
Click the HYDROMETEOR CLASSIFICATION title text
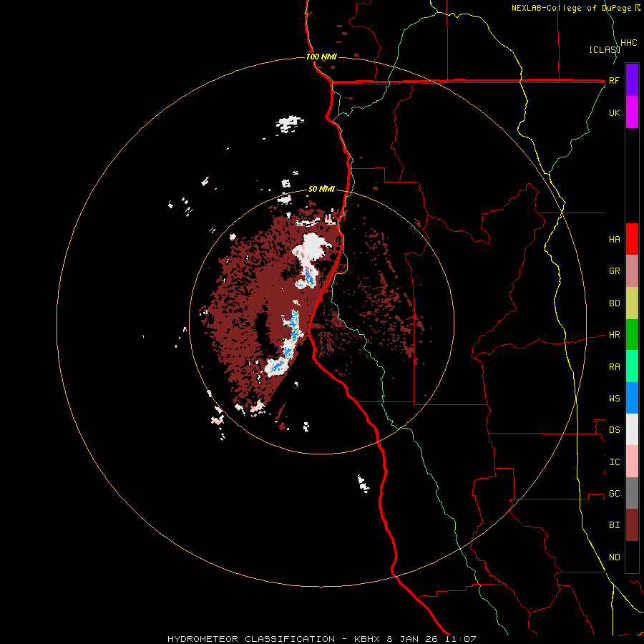[251, 639]
